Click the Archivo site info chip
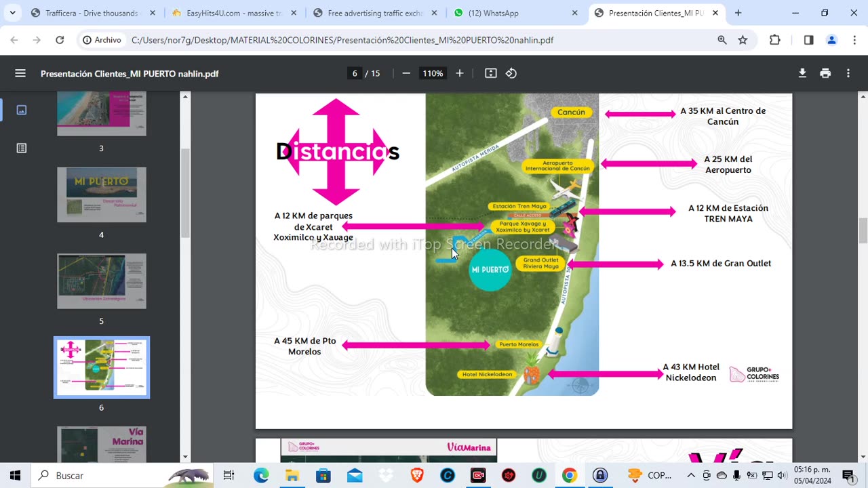This screenshot has width=868, height=488. pyautogui.click(x=102, y=40)
